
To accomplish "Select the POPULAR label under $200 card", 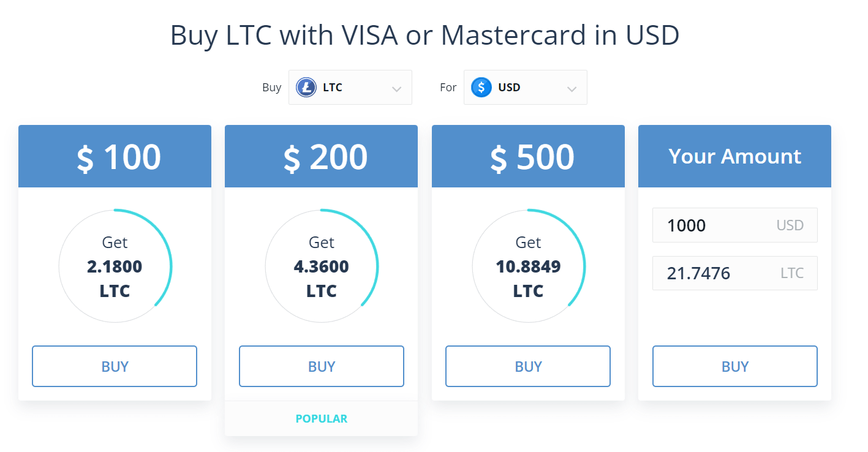I will coord(321,418).
